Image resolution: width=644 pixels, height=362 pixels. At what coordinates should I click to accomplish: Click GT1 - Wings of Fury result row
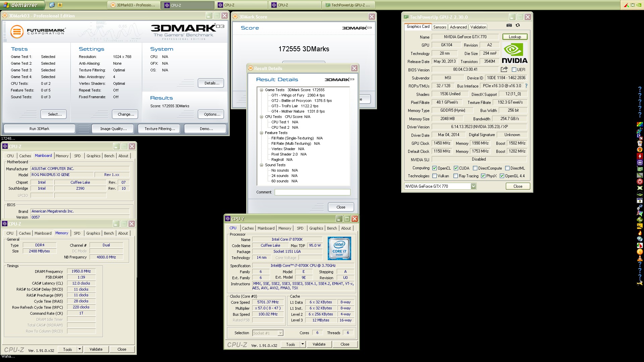click(298, 95)
